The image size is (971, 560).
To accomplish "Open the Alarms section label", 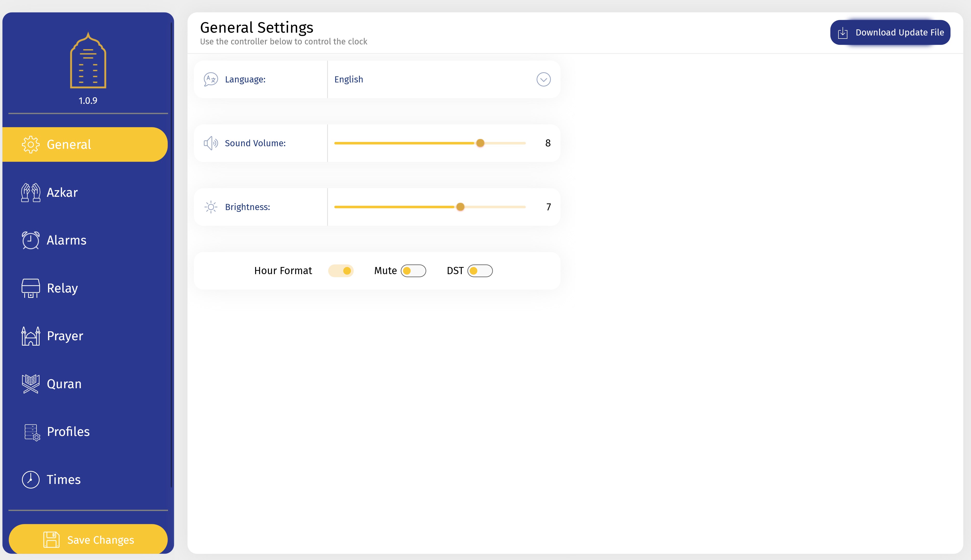I will (67, 240).
